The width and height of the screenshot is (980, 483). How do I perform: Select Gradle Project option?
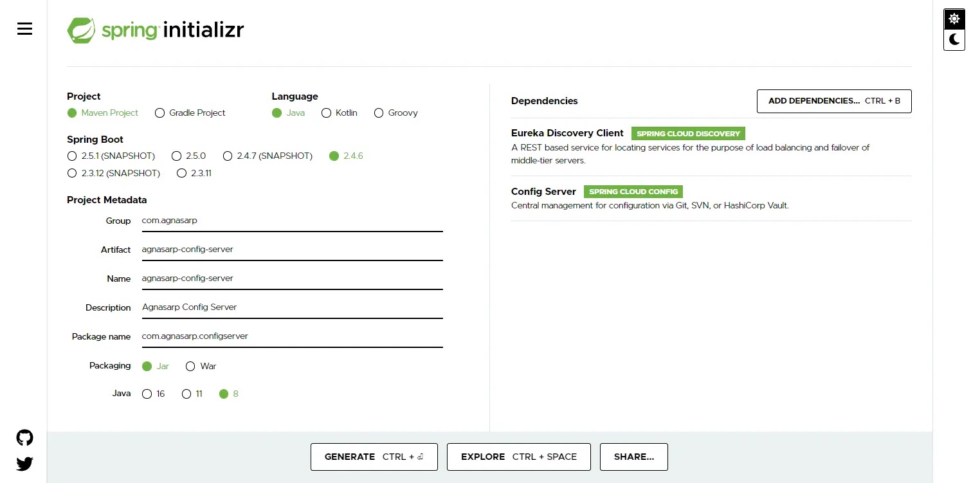click(190, 113)
